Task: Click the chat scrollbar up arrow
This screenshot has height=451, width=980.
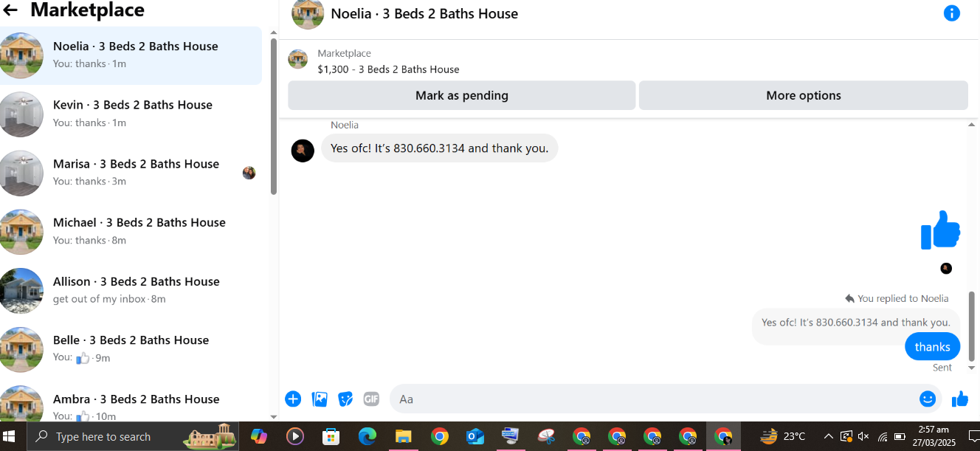Action: (971, 125)
